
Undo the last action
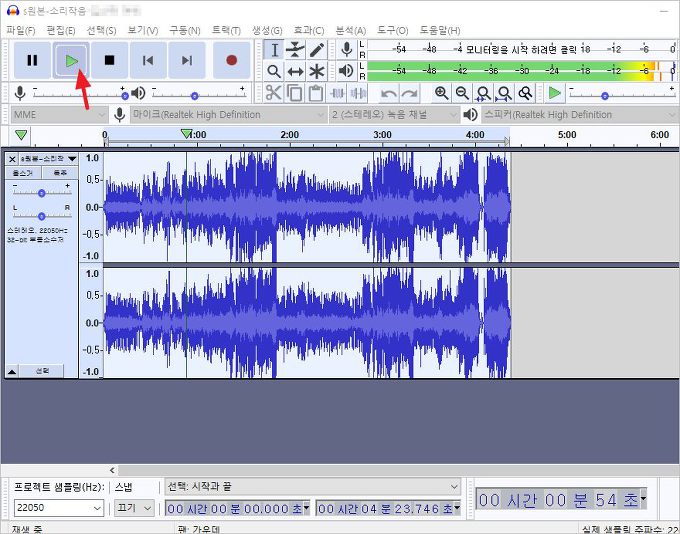pyautogui.click(x=388, y=93)
